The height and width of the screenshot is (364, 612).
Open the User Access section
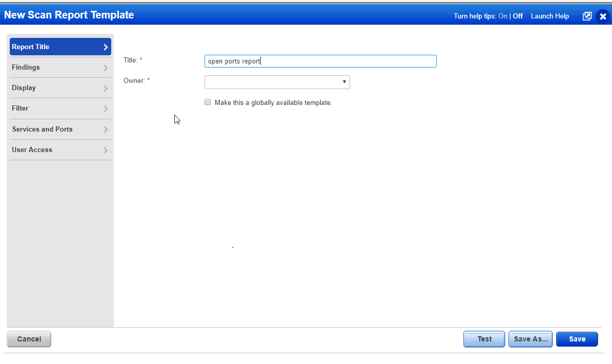pos(60,149)
